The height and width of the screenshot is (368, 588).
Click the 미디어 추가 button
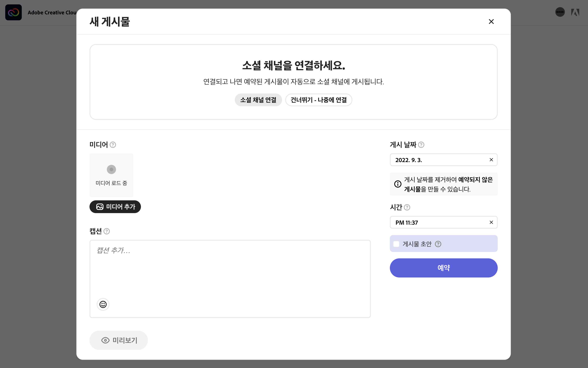[115, 207]
